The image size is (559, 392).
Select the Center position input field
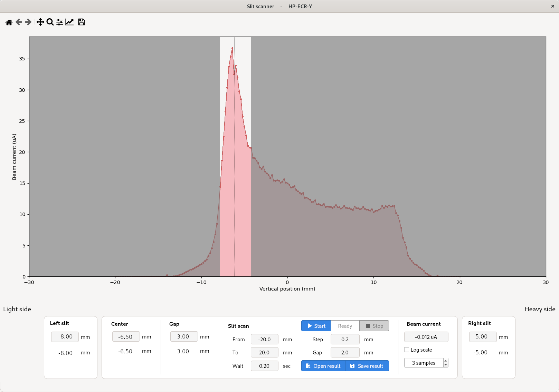click(x=126, y=336)
